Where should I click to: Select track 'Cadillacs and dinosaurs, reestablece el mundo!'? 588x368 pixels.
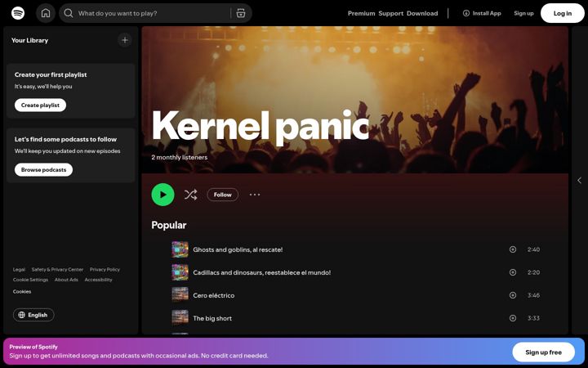tap(262, 272)
